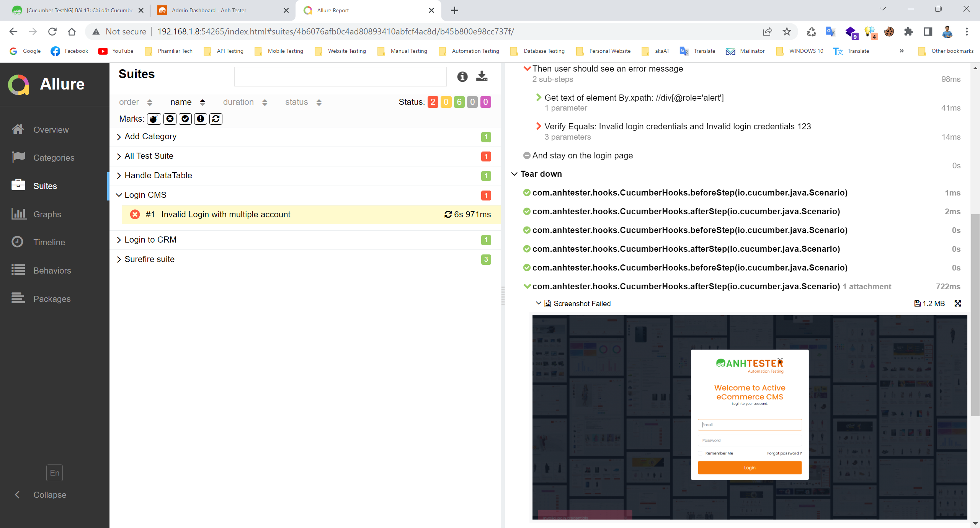Open the Behaviors sidebar section
Viewport: 980px width, 528px height.
coord(52,271)
